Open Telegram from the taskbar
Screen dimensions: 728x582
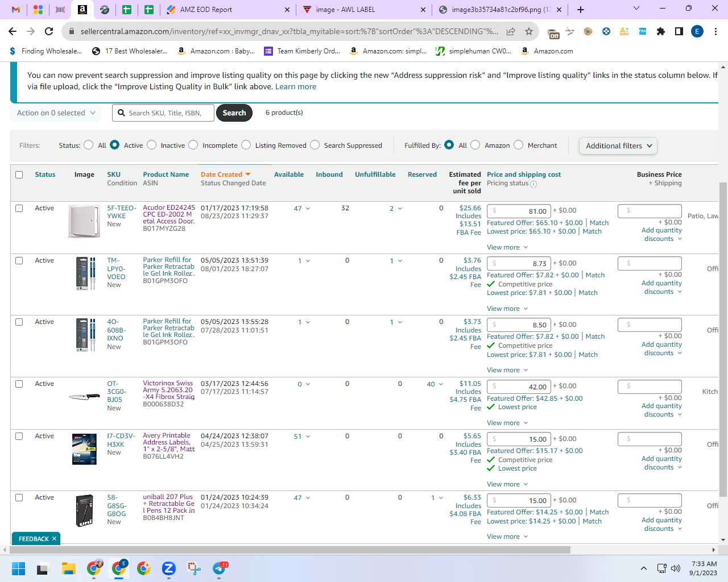click(220, 568)
